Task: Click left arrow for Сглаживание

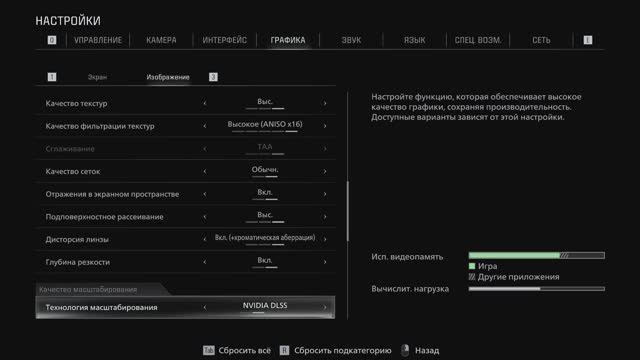Action: point(205,149)
